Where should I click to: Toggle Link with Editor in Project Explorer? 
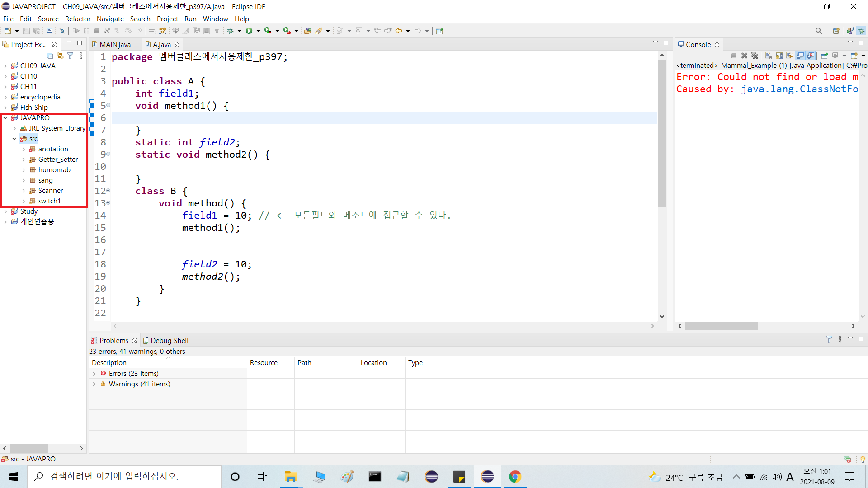pos(60,56)
